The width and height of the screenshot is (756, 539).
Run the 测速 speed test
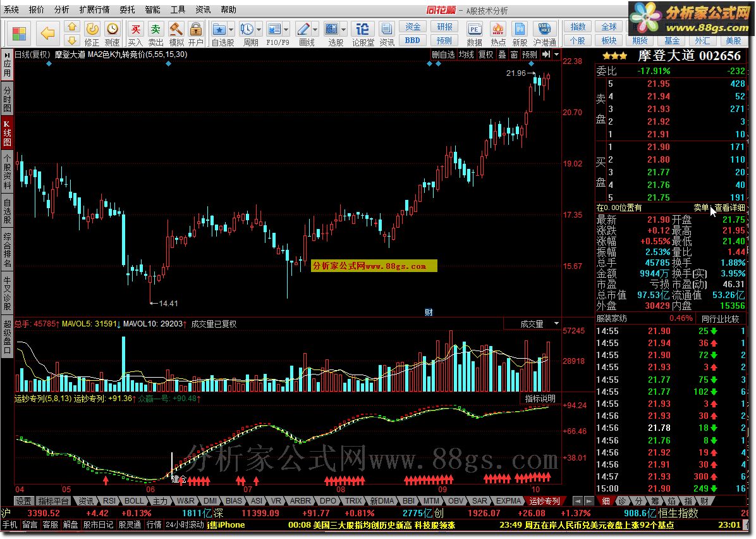pos(113,34)
